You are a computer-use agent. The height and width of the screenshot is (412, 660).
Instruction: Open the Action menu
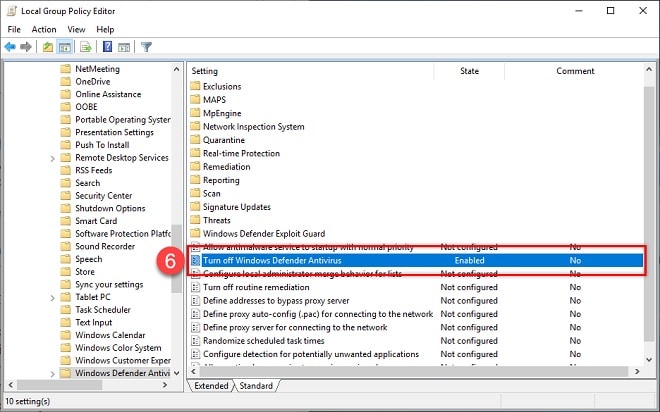tap(44, 29)
